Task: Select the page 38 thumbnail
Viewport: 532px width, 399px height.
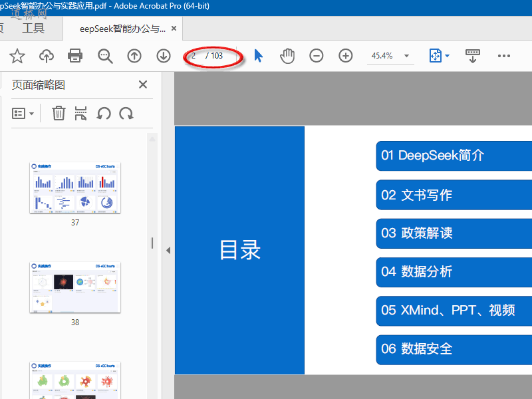Action: coord(75,287)
